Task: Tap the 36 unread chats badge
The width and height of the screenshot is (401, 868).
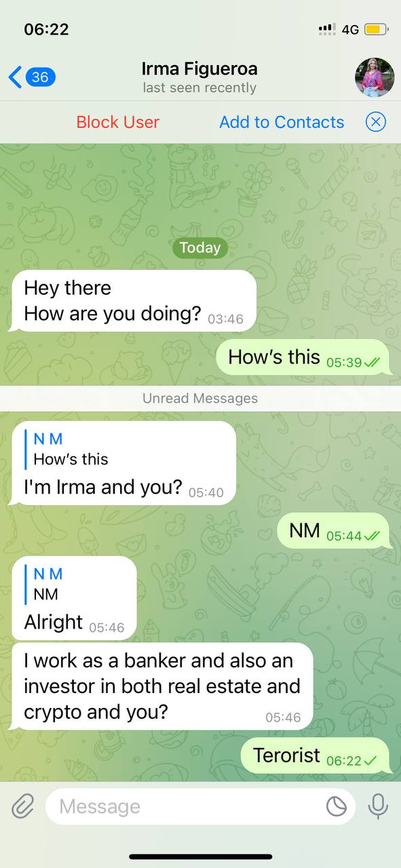Action: click(x=41, y=77)
